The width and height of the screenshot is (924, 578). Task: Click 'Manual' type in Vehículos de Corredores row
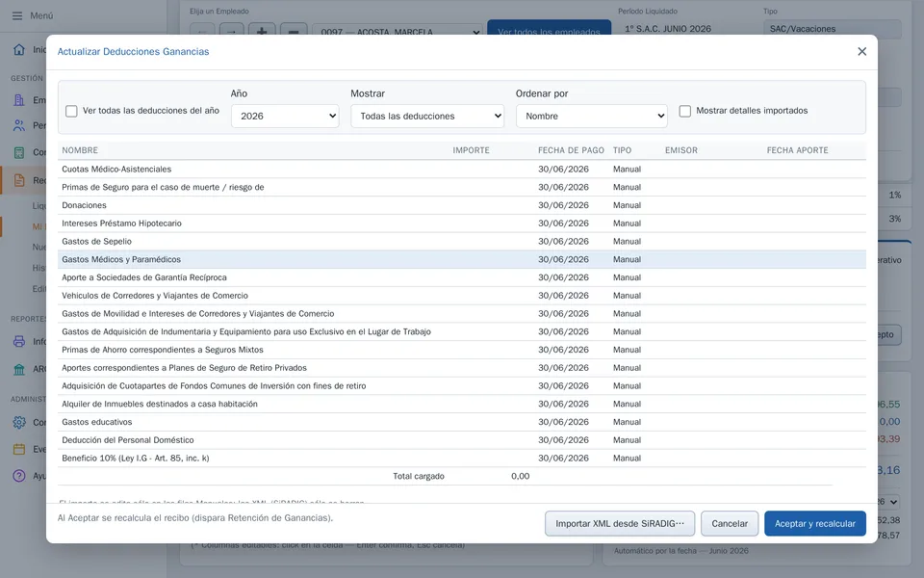627,296
